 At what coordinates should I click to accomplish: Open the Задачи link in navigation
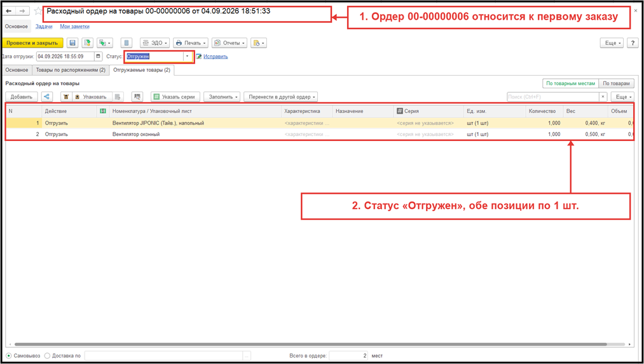pos(44,26)
